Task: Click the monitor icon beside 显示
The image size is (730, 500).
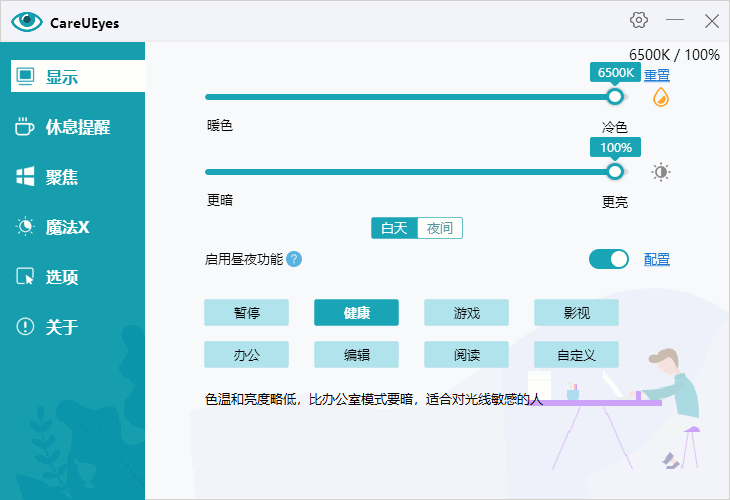Action: click(25, 76)
